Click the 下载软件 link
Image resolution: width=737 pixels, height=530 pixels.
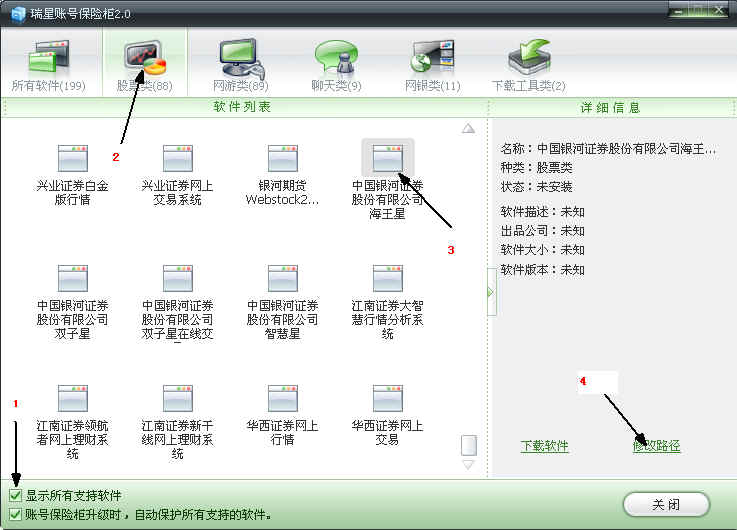[x=544, y=446]
